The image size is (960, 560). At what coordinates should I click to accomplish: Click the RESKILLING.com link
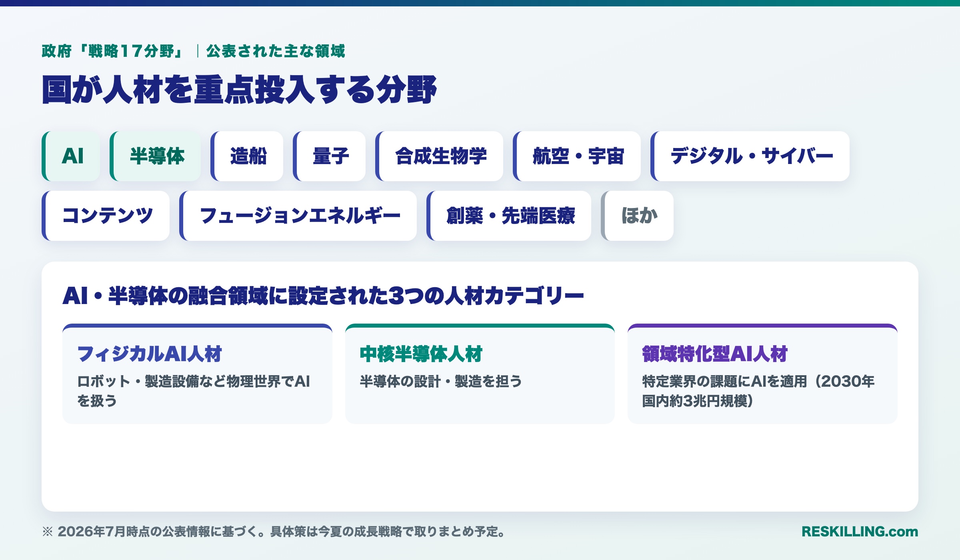click(860, 532)
